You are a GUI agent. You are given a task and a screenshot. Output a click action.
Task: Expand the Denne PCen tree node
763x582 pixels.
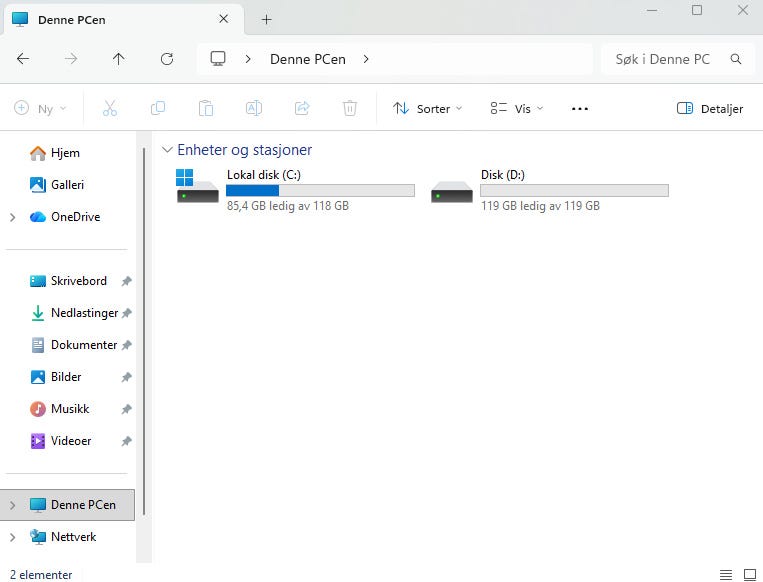(x=13, y=505)
